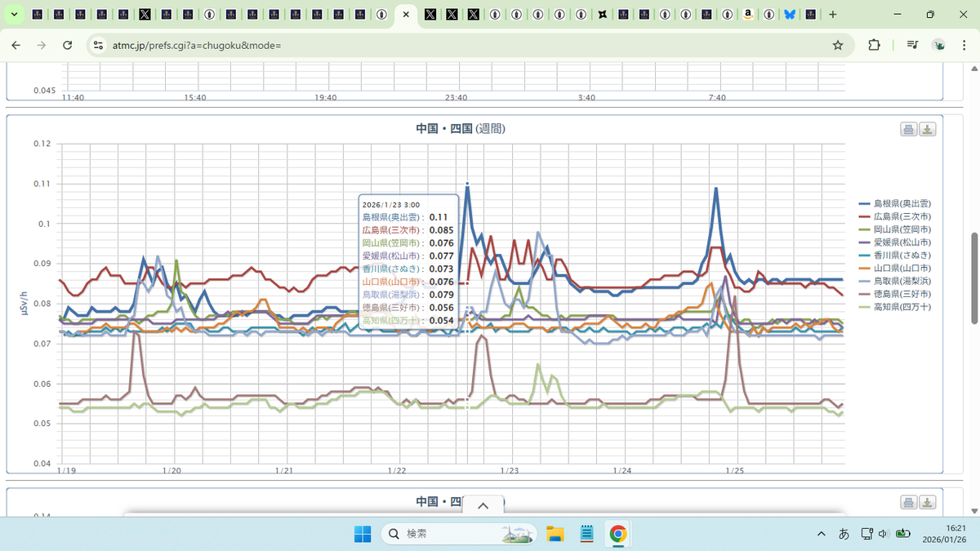Image resolution: width=980 pixels, height=551 pixels.
Task: Toggle the 愛媛県(松山市) series in the legend
Action: coord(895,242)
